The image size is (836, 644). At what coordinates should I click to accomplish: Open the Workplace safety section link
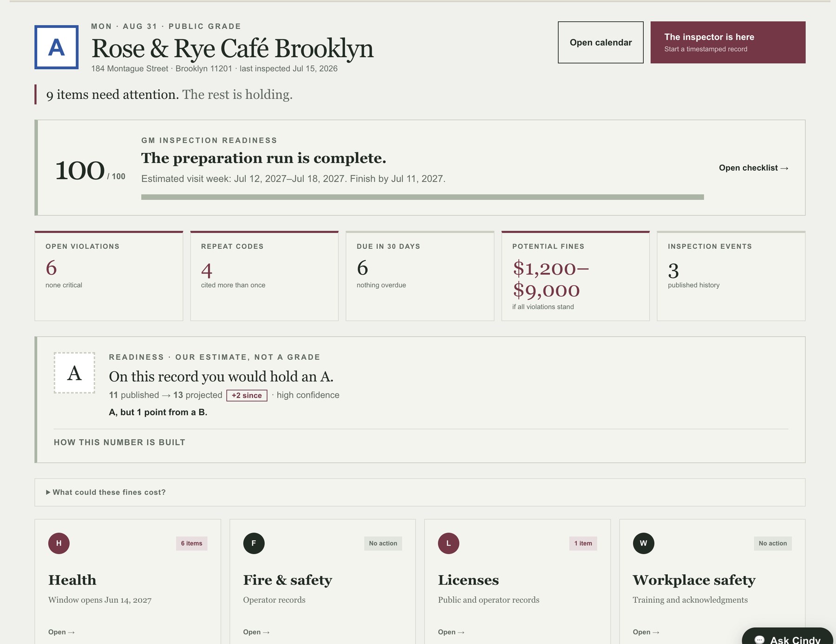[646, 632]
